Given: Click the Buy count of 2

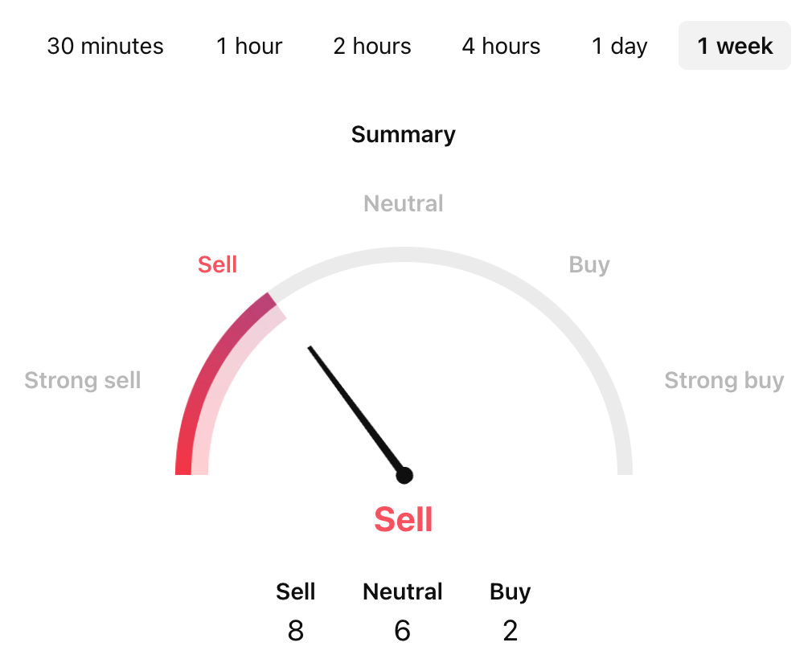Looking at the screenshot, I should (x=511, y=631).
